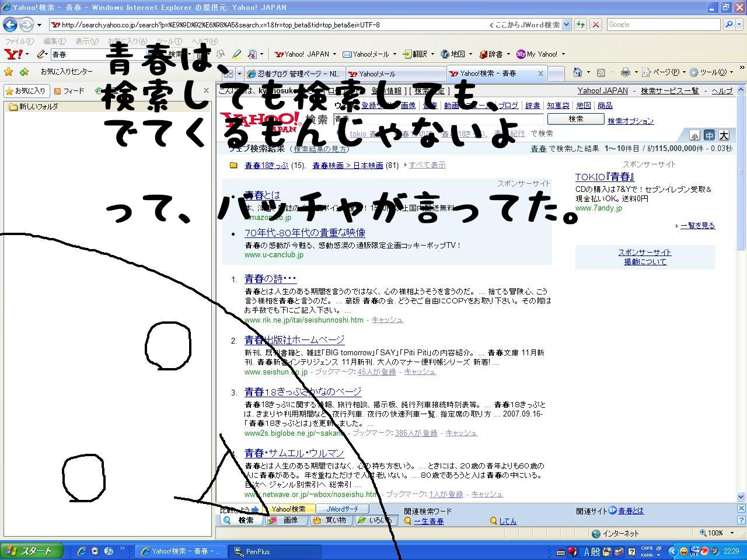This screenshot has width=747, height=560.
Task: Click the Internet Explorer quick launch icon
Action: [x=82, y=551]
